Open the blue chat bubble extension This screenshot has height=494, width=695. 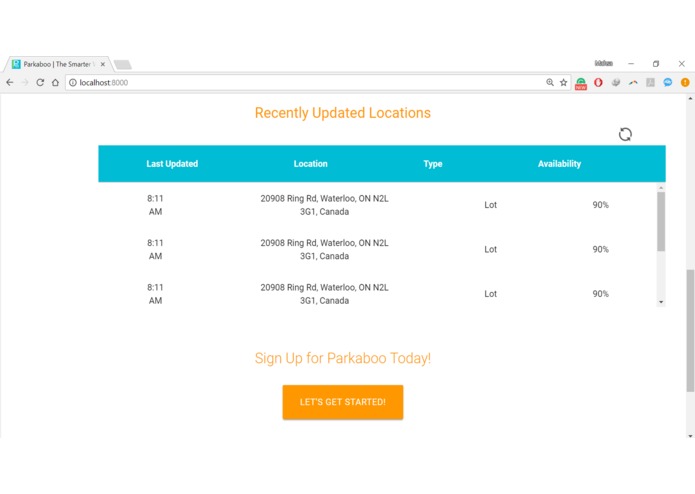[668, 82]
